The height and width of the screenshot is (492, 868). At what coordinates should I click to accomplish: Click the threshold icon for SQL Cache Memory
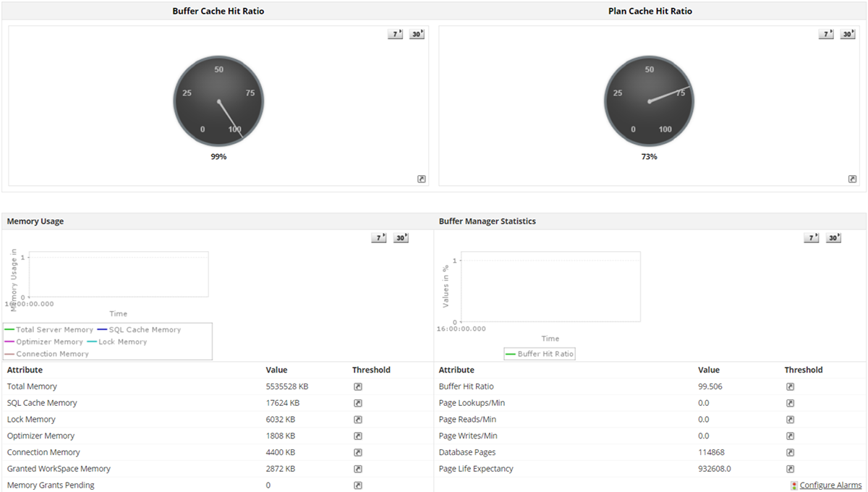coord(357,403)
